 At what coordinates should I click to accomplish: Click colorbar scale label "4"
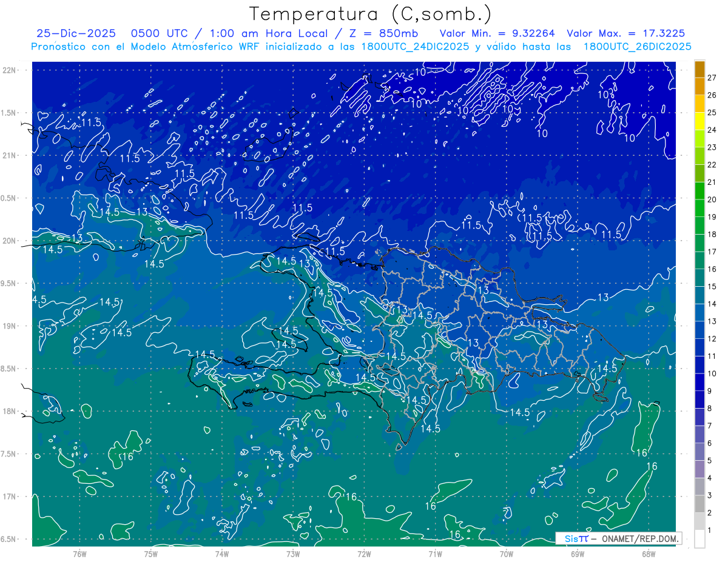point(710,478)
